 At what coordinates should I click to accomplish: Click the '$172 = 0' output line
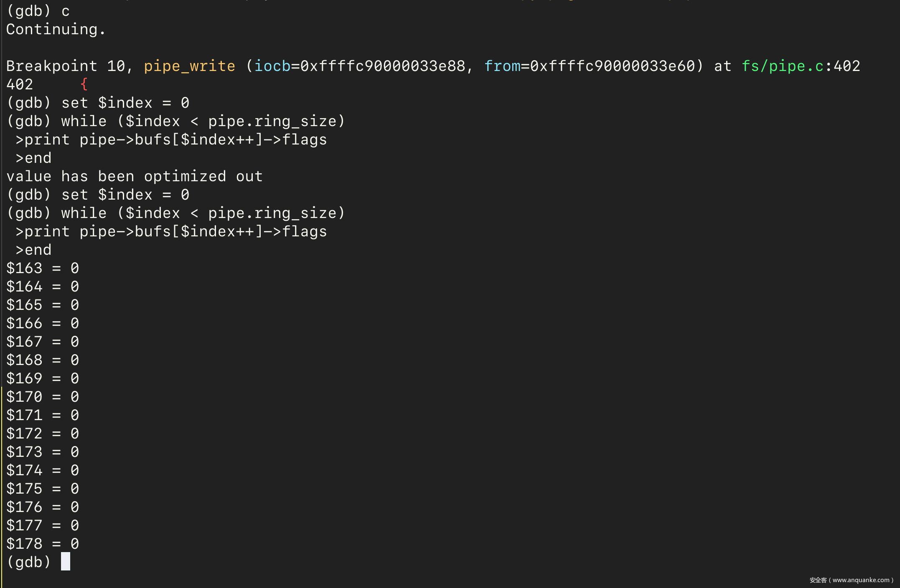pos(43,433)
